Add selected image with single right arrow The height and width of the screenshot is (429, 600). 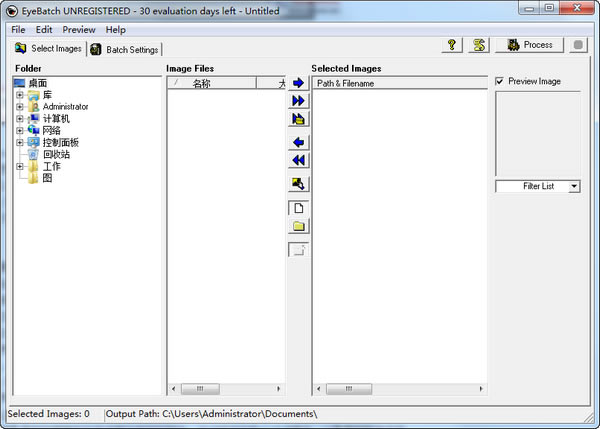[298, 83]
